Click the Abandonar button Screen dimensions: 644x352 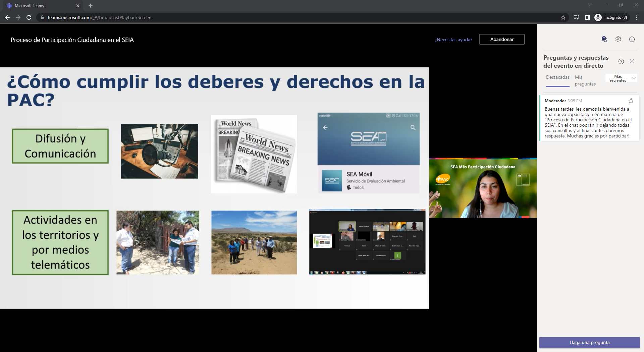coord(502,39)
